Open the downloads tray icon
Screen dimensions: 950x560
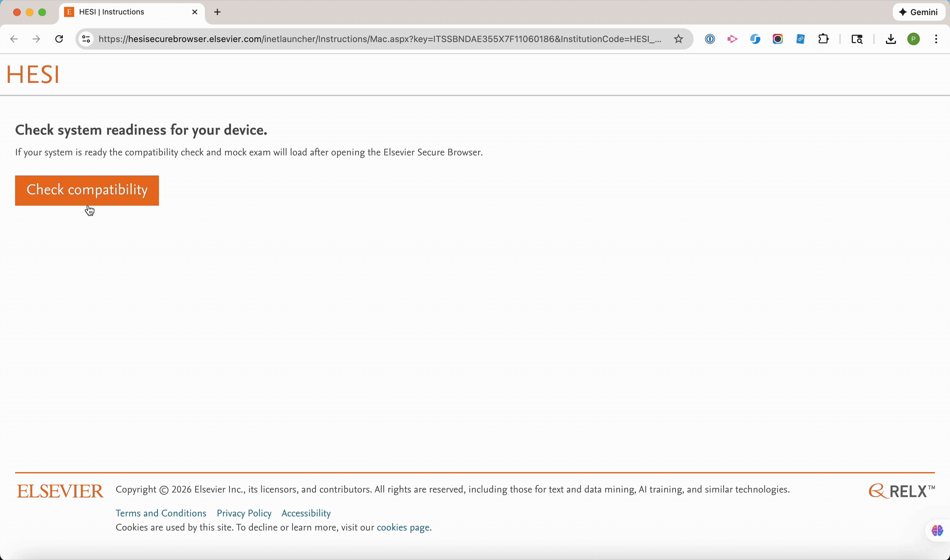coord(890,39)
